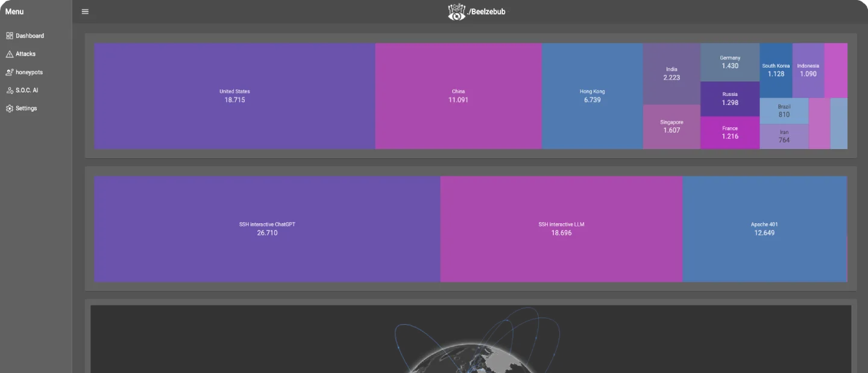Select the SSH interactive ChatGPT block

(x=267, y=229)
